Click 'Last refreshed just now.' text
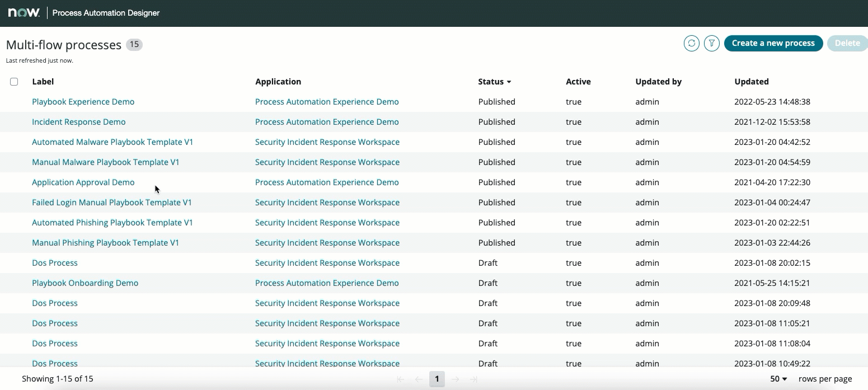 click(x=40, y=60)
